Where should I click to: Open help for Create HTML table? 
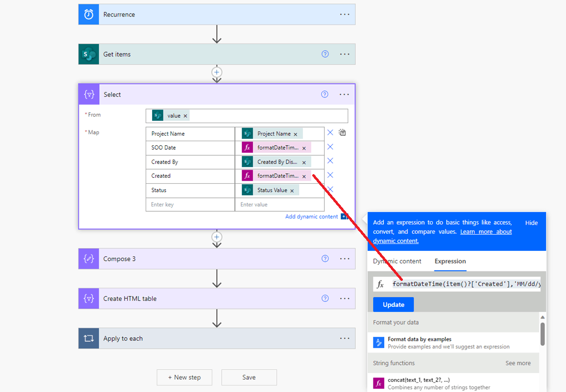click(325, 298)
